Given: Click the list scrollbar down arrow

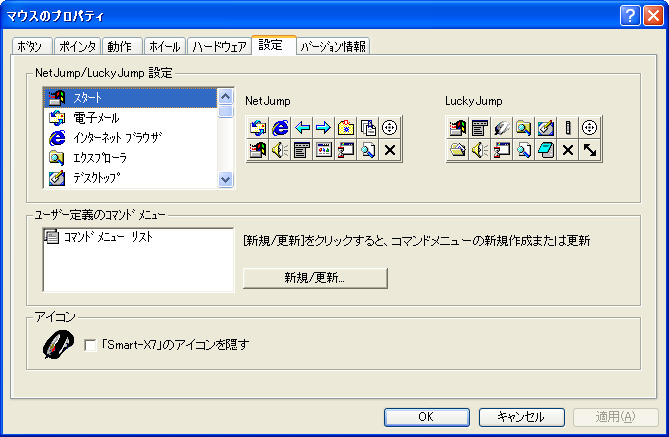Looking at the screenshot, I should point(225,180).
